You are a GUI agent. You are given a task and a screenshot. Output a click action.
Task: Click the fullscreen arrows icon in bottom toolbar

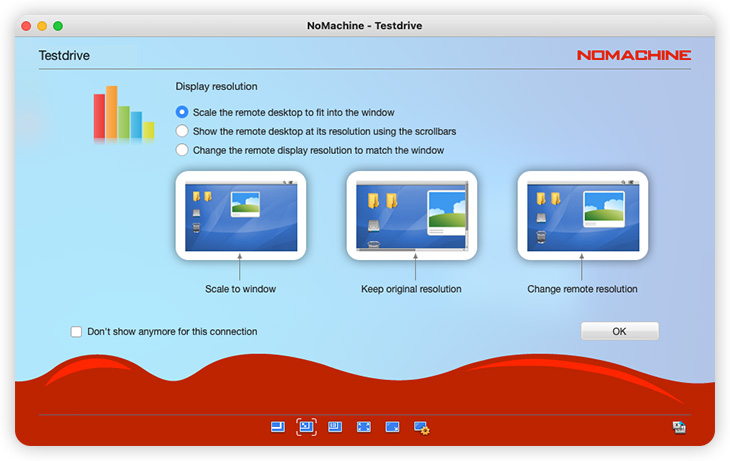[x=364, y=427]
